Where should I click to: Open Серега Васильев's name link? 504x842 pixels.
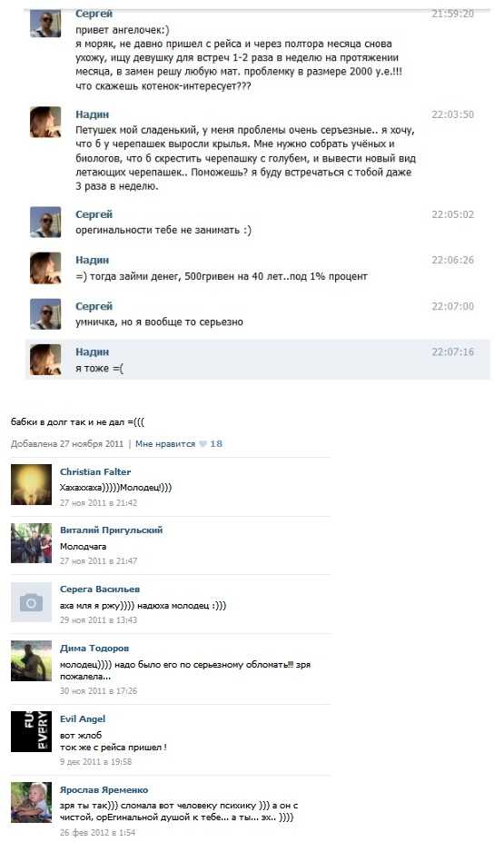click(100, 589)
